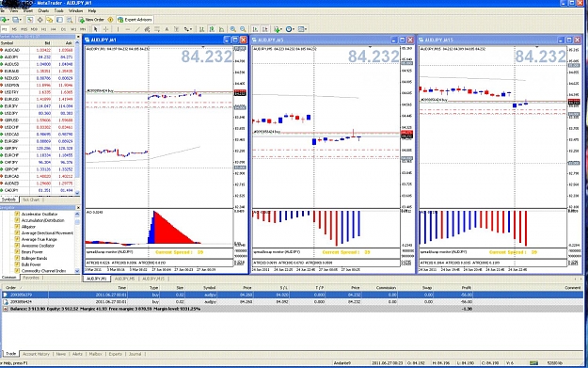The image size is (588, 368).
Task: Open the Strategy Tester icon
Action: coord(70,20)
